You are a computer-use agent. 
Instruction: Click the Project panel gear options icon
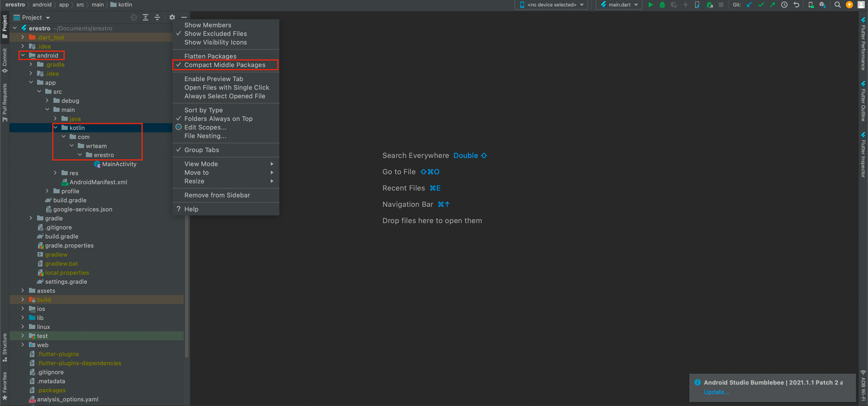172,17
